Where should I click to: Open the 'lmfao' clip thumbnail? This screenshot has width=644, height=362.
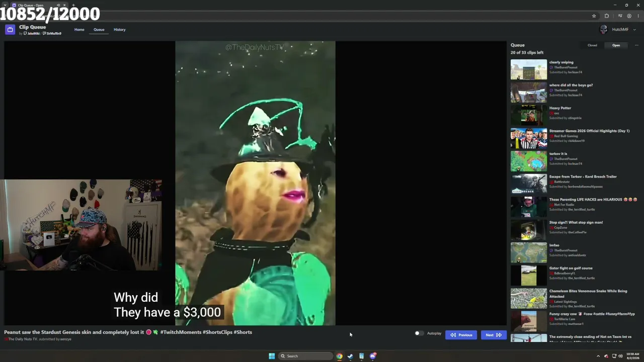click(529, 252)
